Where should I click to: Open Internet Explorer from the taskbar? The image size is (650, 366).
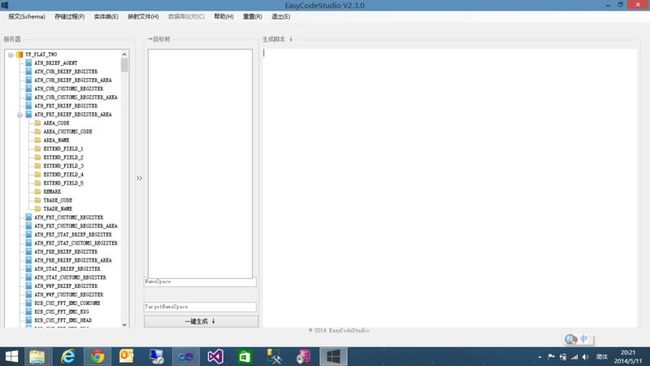[68, 356]
